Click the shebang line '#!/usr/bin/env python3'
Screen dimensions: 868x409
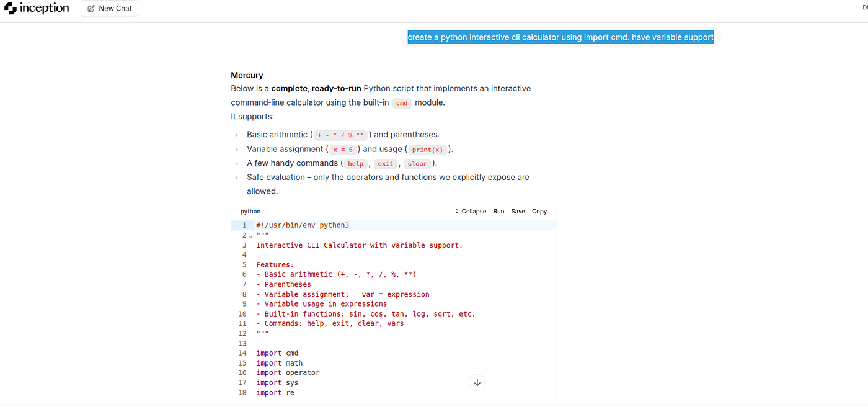(x=303, y=225)
